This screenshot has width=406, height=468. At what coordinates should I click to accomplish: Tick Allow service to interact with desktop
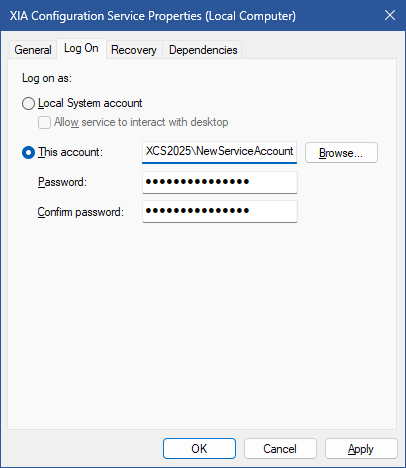pyautogui.click(x=44, y=122)
